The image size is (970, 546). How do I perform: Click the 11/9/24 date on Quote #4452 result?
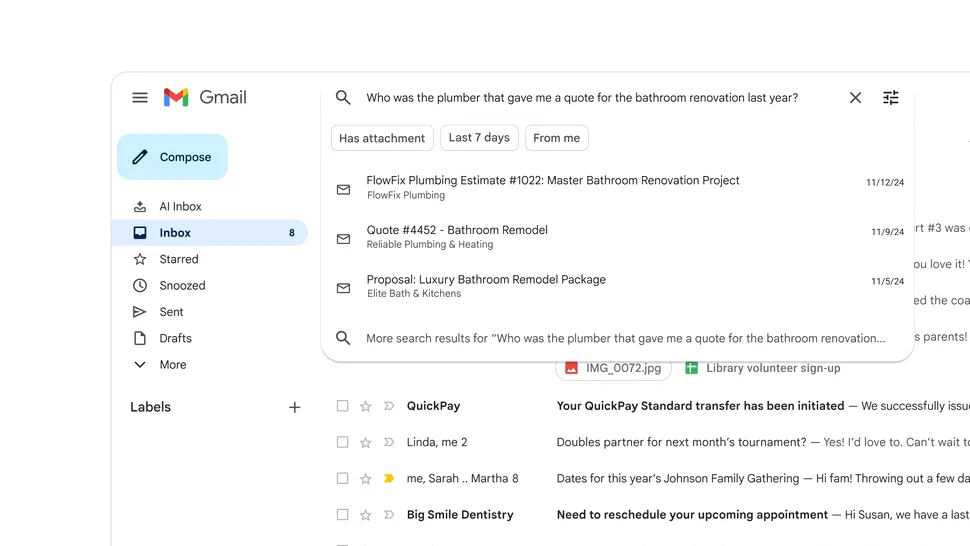pos(887,232)
